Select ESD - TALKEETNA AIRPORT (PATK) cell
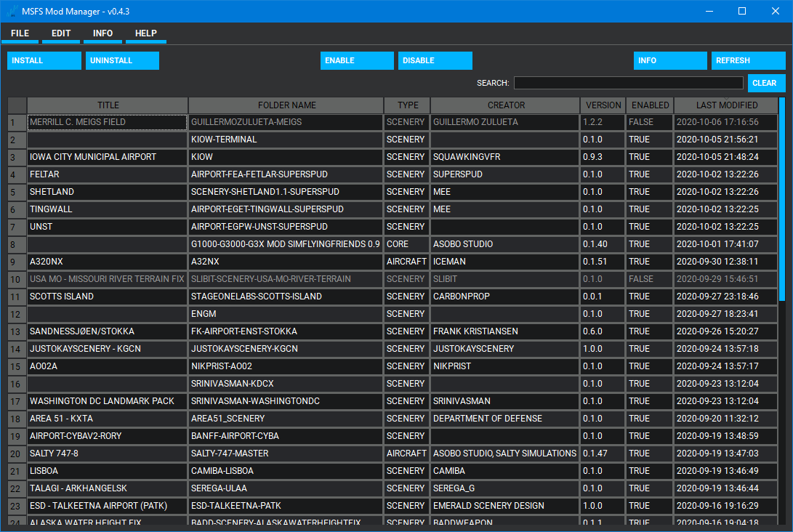This screenshot has width=793, height=532. pyautogui.click(x=108, y=507)
